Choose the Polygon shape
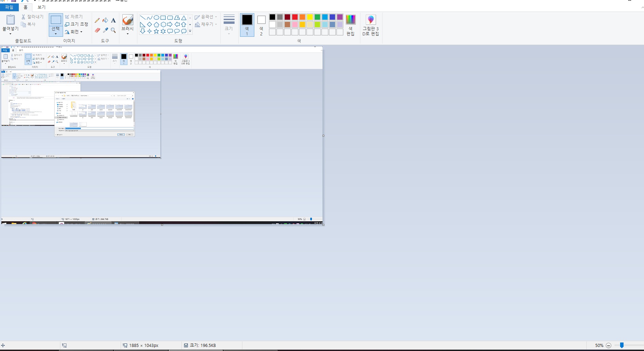The image size is (644, 351). click(177, 18)
